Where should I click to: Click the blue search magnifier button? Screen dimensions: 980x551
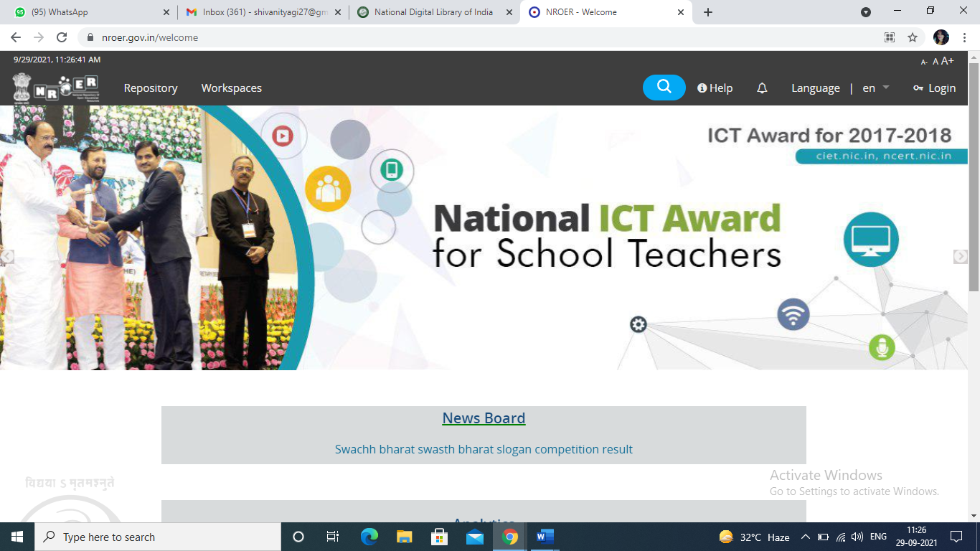[664, 88]
